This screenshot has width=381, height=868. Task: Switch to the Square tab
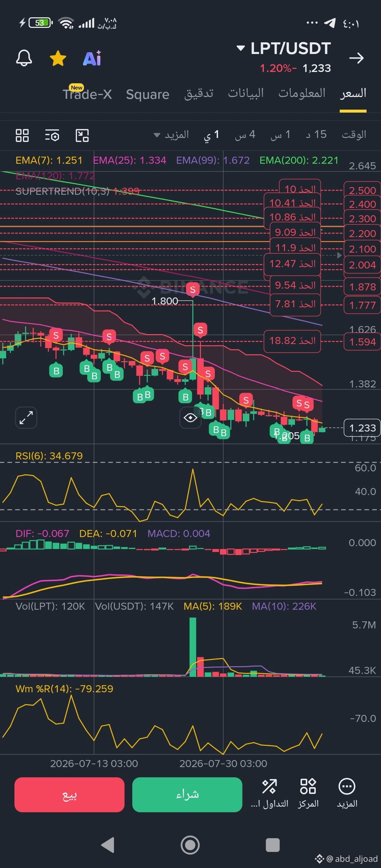pyautogui.click(x=147, y=95)
